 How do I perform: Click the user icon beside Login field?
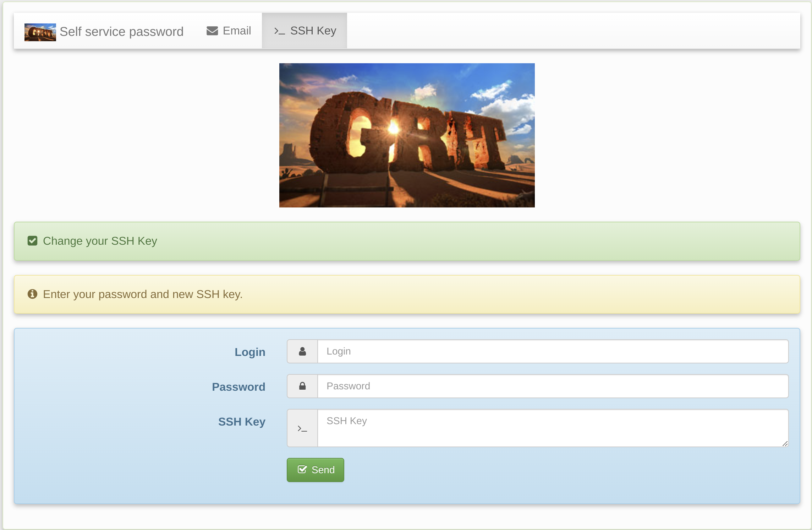(302, 351)
